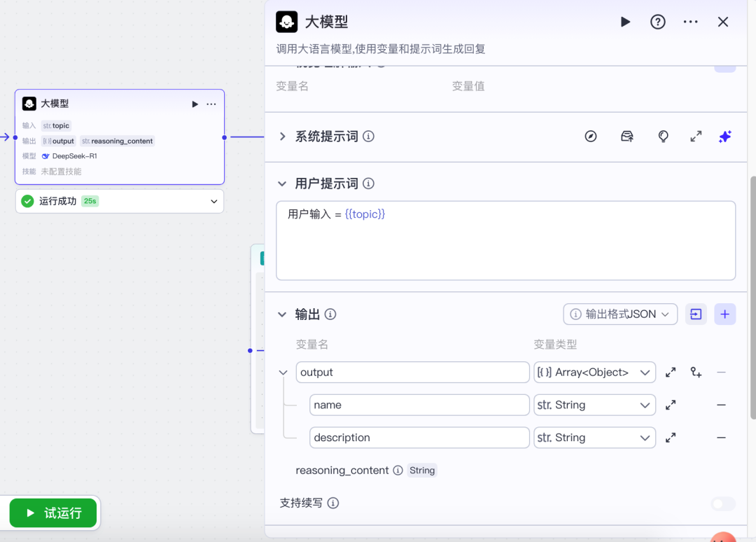Toggle the 支持续写 switch
Viewport: 756px width, 542px height.
[x=723, y=503]
